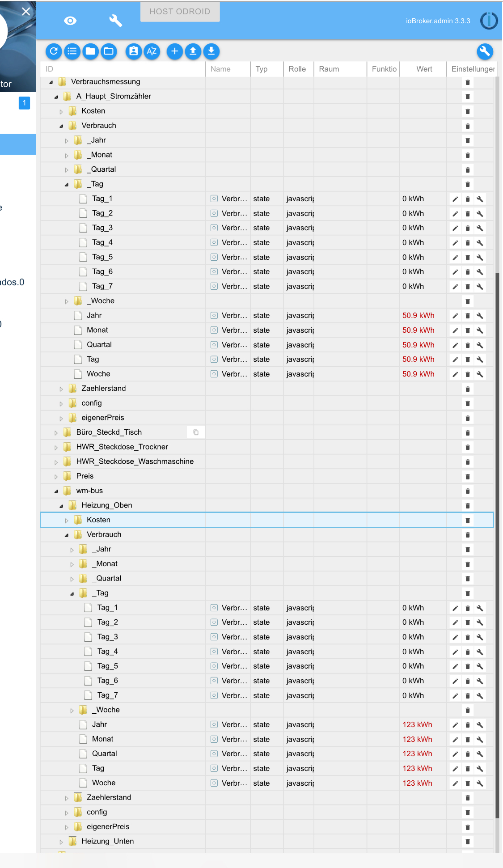The width and height of the screenshot is (503, 868).
Task: Collapse the wm-bus folder
Action: click(x=56, y=491)
